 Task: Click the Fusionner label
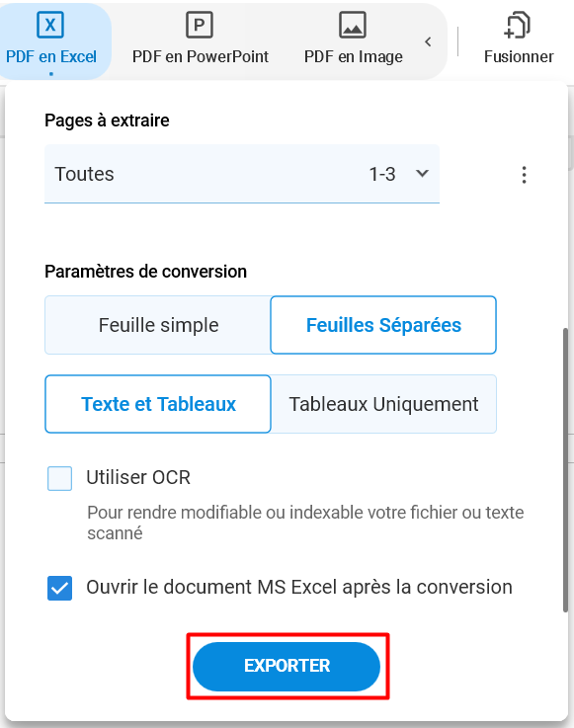tap(519, 56)
